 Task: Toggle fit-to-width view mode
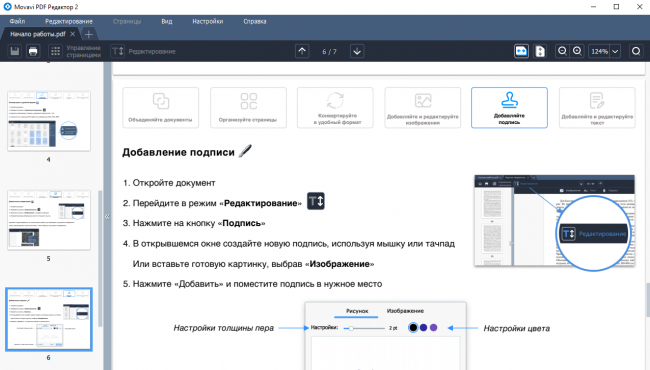(521, 51)
